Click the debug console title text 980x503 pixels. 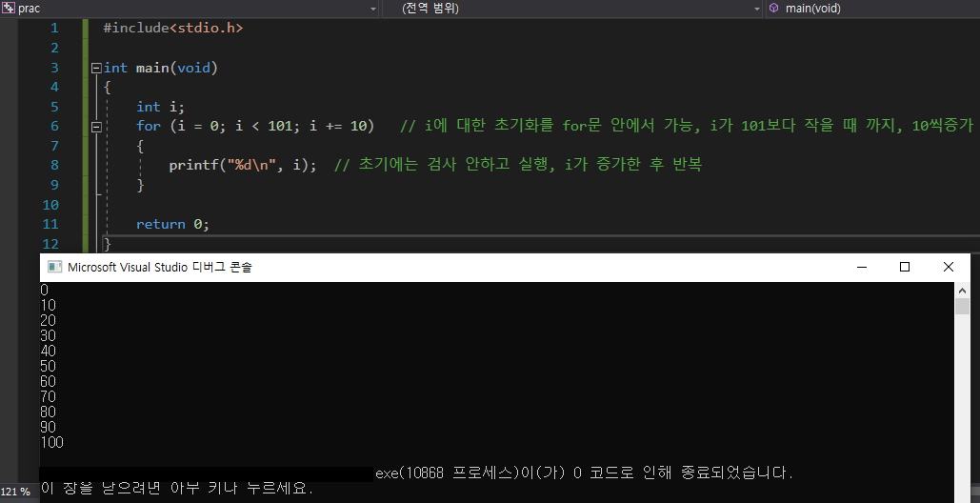click(160, 268)
